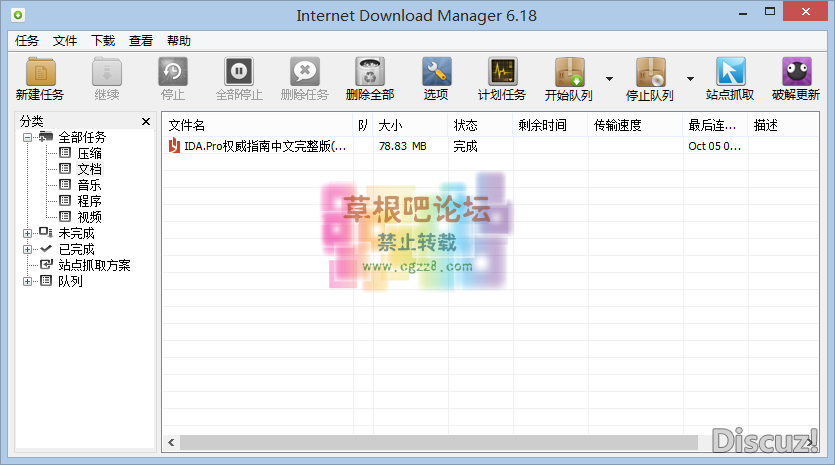Launch 站点抓取 site grabber icon
The width and height of the screenshot is (835, 465).
[x=730, y=72]
